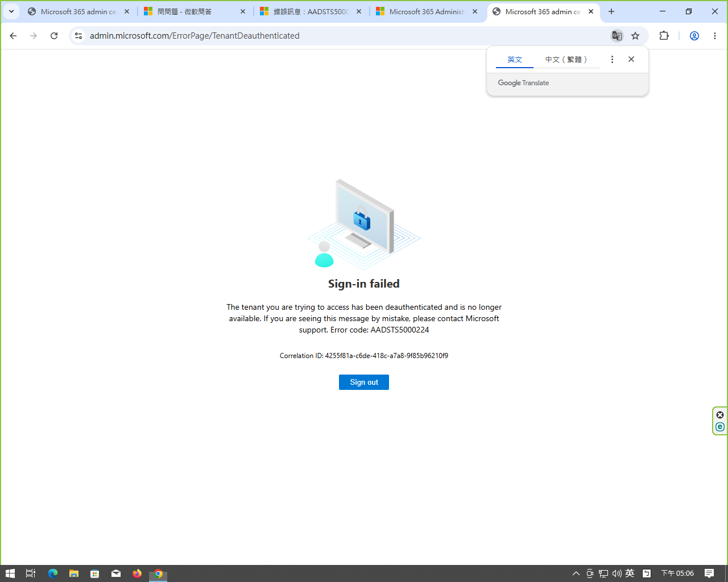The image size is (728, 582).
Task: Select the 英文 language tab
Action: click(x=515, y=60)
